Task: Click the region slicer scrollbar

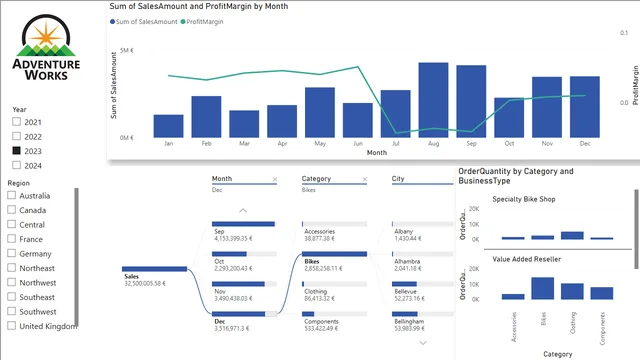Action: click(76, 256)
